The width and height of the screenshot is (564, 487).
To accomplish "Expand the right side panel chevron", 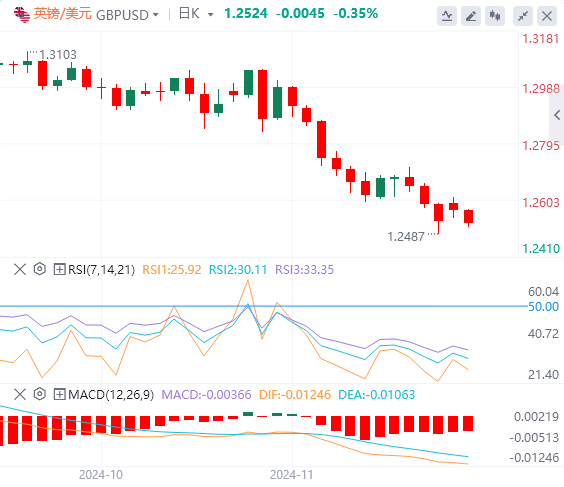I will 557,115.
